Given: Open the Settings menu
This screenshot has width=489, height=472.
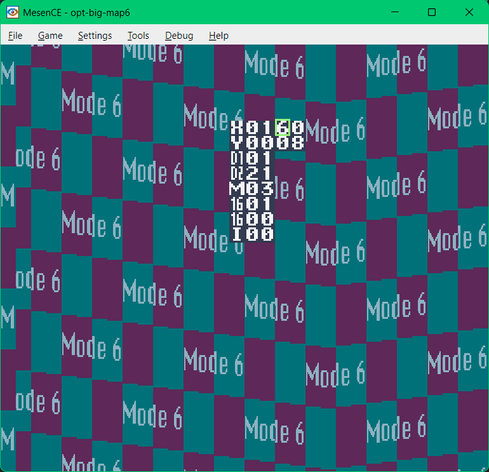Looking at the screenshot, I should click(95, 35).
